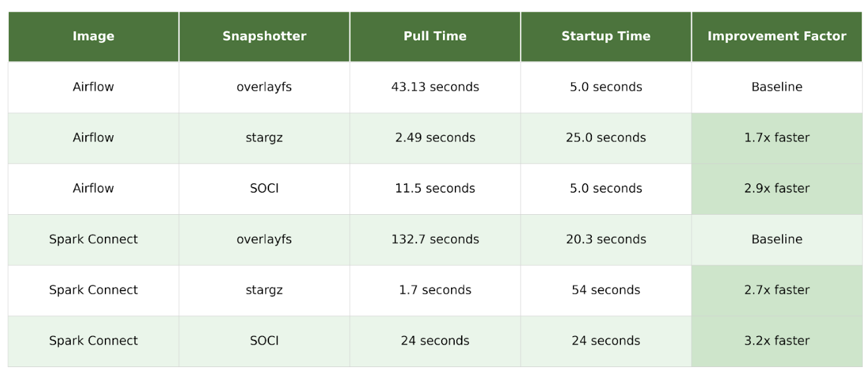This screenshot has height=374, width=868.
Task: Select the 1.7x faster cell
Action: (776, 138)
